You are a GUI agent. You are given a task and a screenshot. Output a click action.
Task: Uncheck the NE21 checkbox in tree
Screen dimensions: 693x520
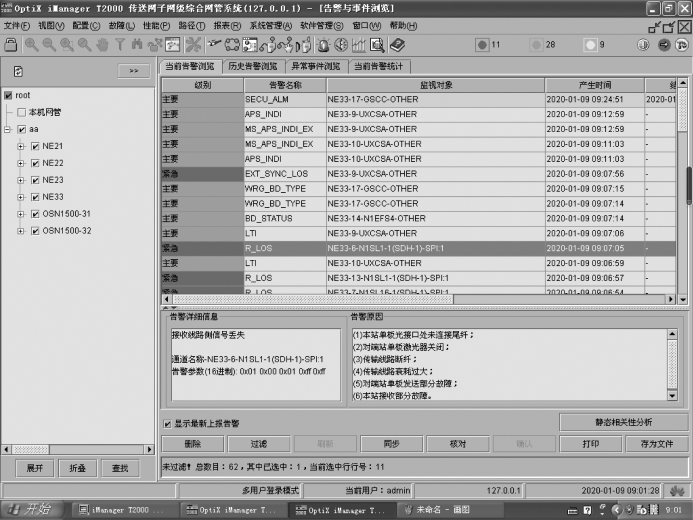pos(34,146)
